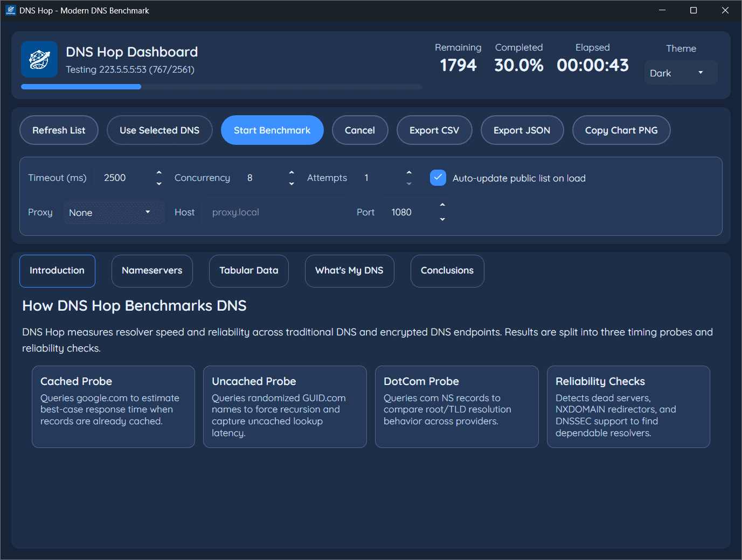
Task: Click the benchmark progress bar
Action: pos(221,87)
